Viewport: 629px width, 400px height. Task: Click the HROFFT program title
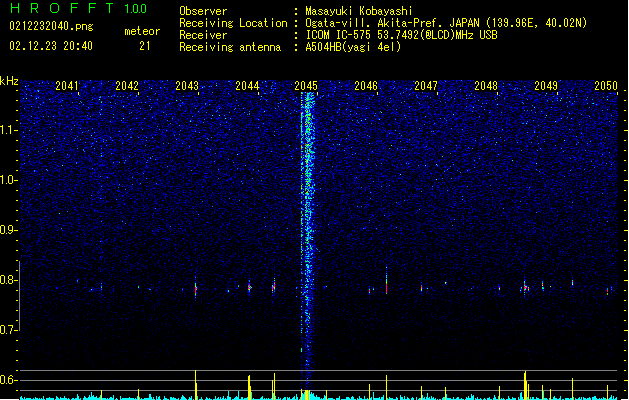coord(63,8)
